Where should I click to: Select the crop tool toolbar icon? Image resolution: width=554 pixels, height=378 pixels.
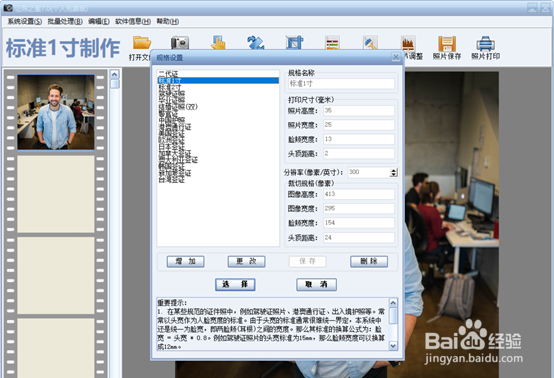tap(294, 42)
